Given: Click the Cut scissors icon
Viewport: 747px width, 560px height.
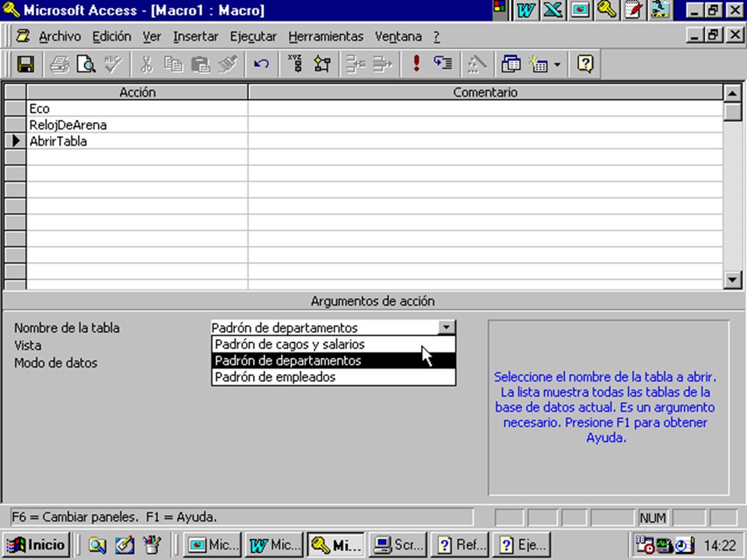Looking at the screenshot, I should (147, 64).
